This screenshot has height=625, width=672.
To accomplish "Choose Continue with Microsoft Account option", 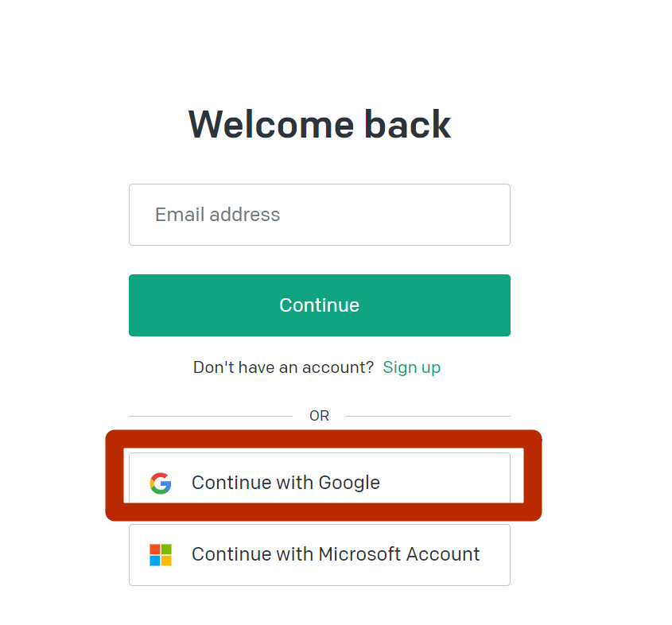I will click(x=319, y=555).
